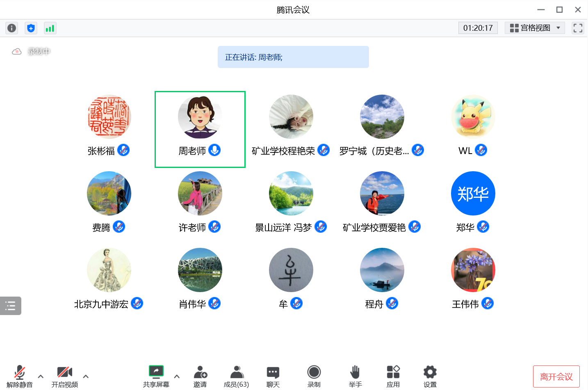Click muted mic icon beside 矿业学校程艳荣
This screenshot has width=588, height=390.
point(324,150)
